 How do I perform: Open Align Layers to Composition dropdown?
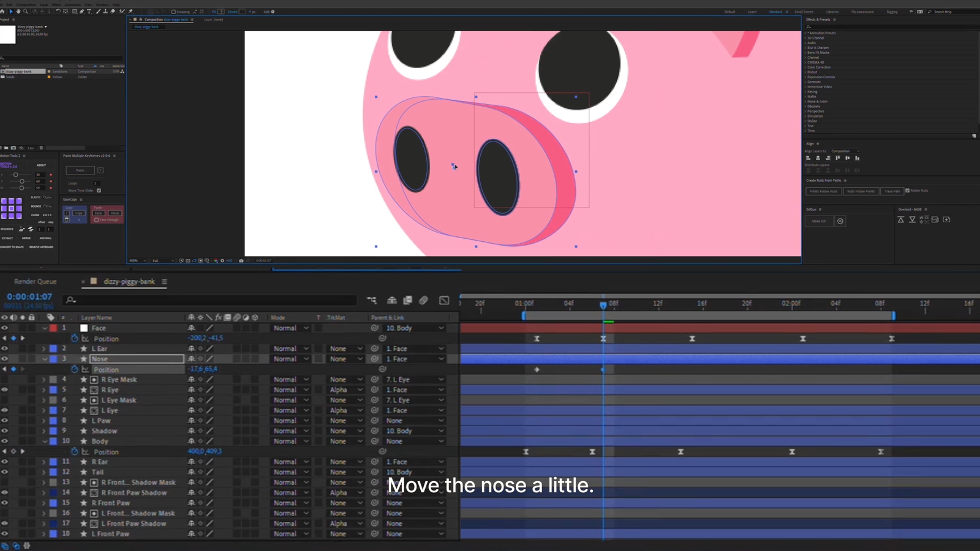coord(845,151)
